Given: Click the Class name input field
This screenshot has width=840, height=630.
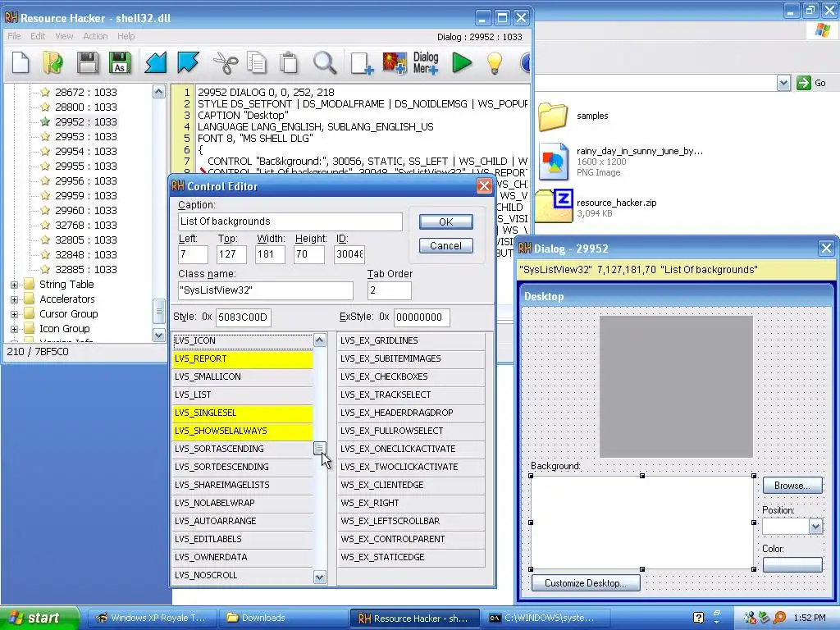Looking at the screenshot, I should click(266, 290).
